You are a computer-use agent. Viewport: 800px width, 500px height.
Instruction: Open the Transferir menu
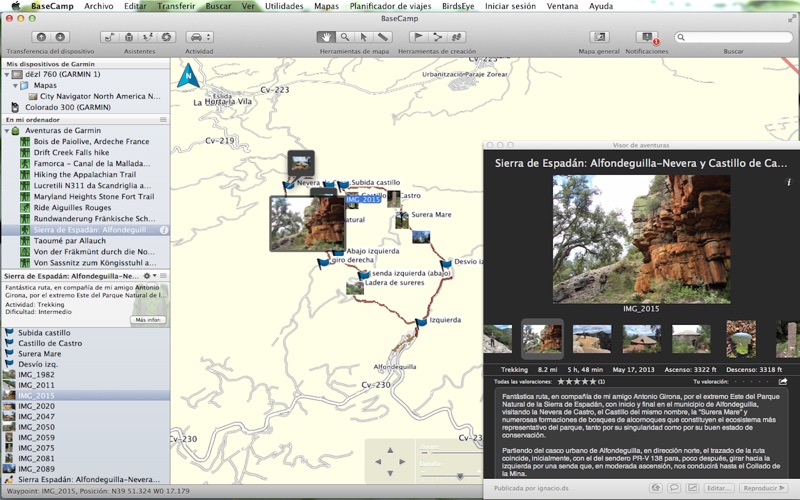[x=176, y=6]
